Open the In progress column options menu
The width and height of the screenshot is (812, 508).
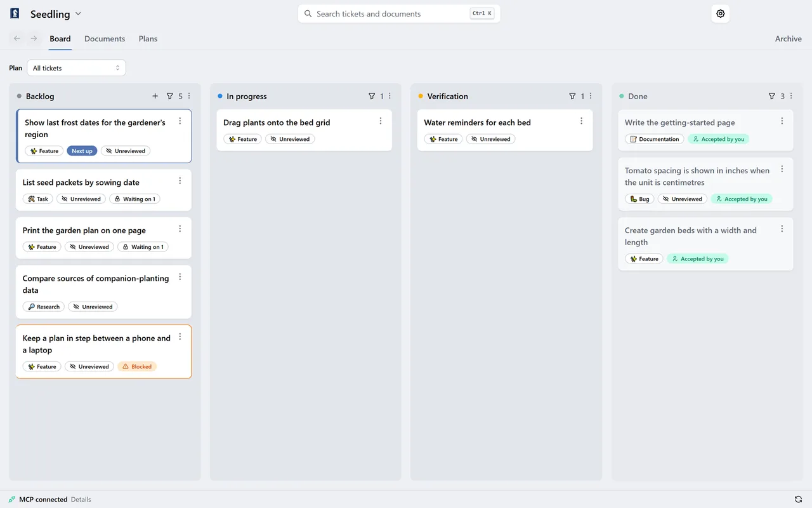[x=390, y=97]
